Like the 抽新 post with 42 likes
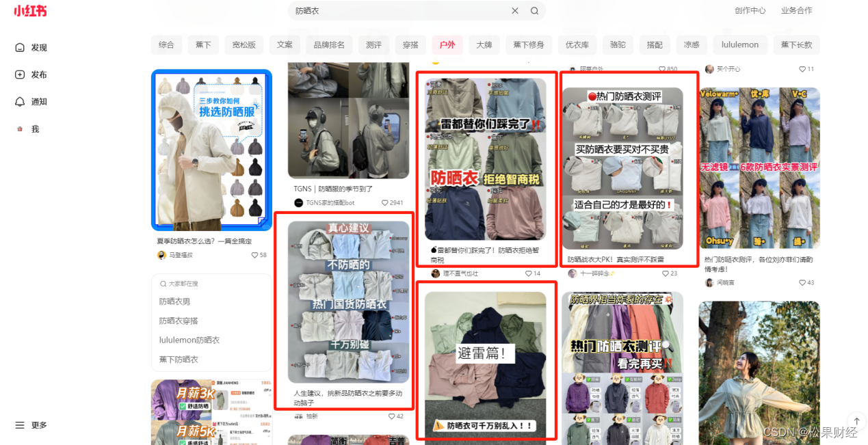Image resolution: width=868 pixels, height=445 pixels. pos(395,416)
